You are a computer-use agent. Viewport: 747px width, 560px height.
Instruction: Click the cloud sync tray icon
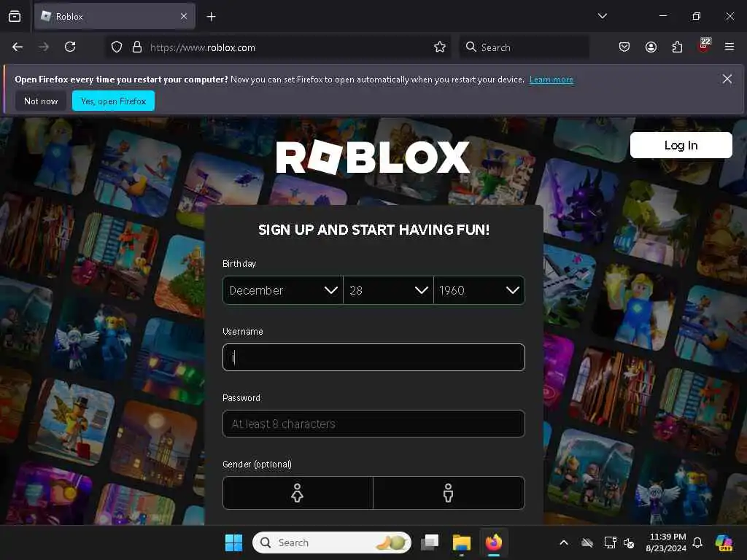(587, 542)
